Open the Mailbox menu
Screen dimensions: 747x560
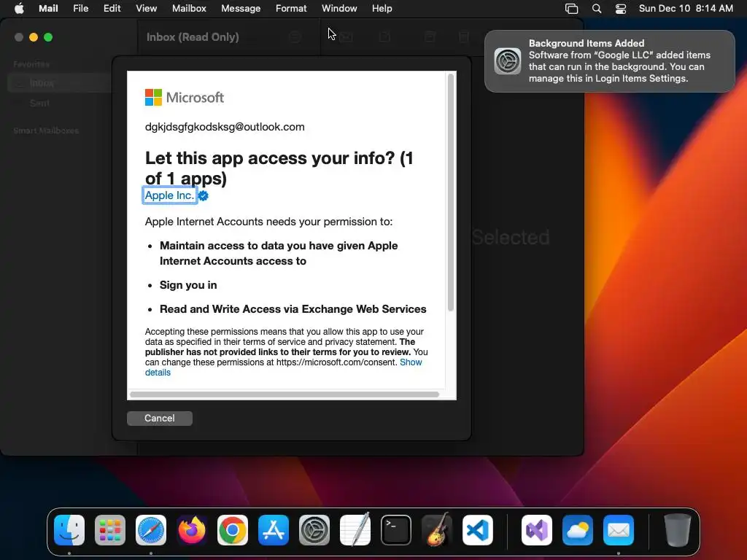pyautogui.click(x=189, y=9)
